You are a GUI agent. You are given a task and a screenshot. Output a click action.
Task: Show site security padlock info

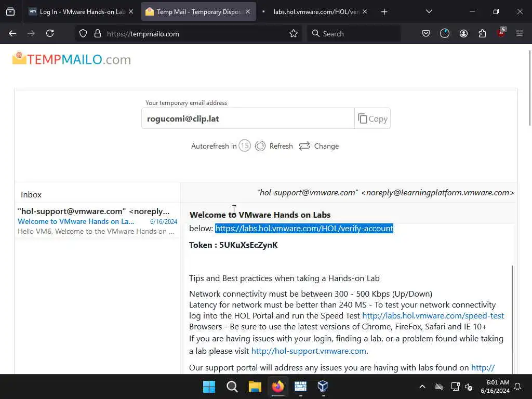pos(98,34)
